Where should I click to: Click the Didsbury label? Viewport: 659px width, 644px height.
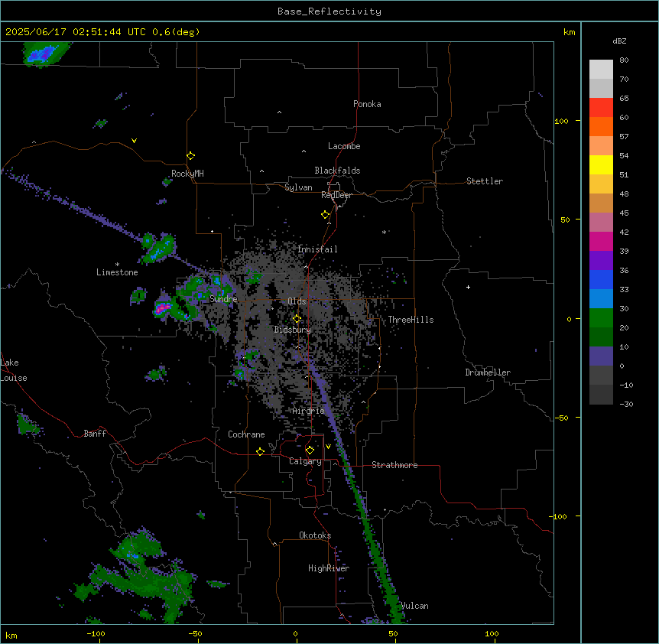click(293, 330)
